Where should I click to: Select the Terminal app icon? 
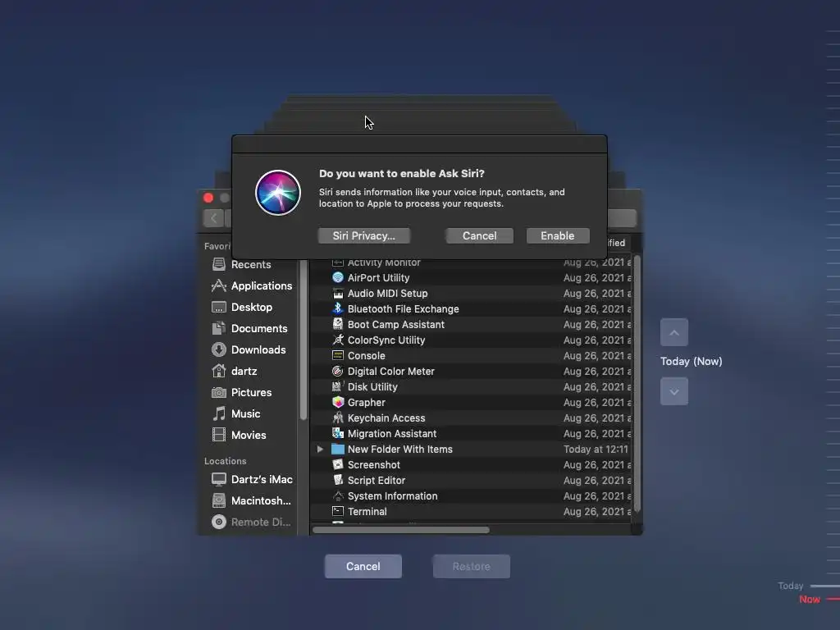click(x=337, y=512)
